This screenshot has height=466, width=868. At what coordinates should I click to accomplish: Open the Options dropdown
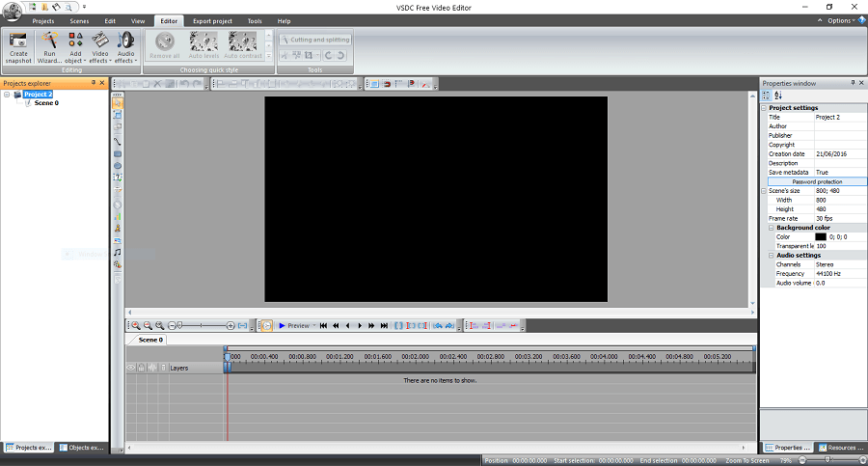coord(841,20)
